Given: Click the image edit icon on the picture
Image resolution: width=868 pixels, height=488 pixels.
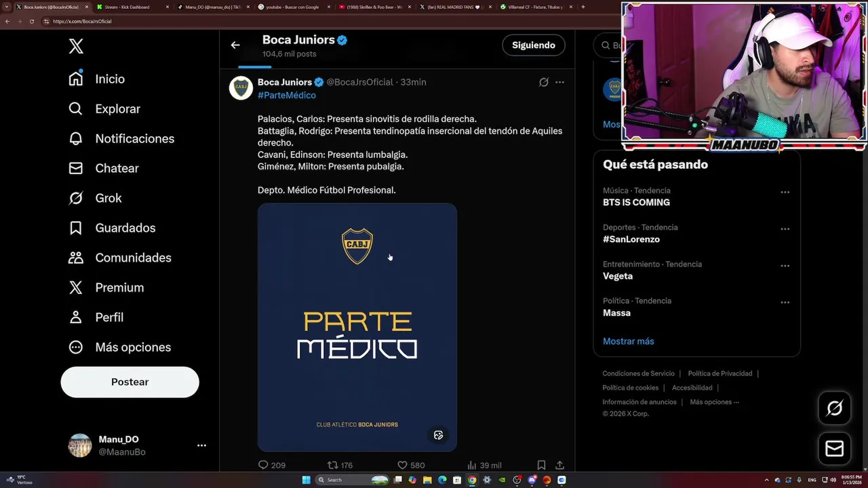Looking at the screenshot, I should click(x=438, y=435).
